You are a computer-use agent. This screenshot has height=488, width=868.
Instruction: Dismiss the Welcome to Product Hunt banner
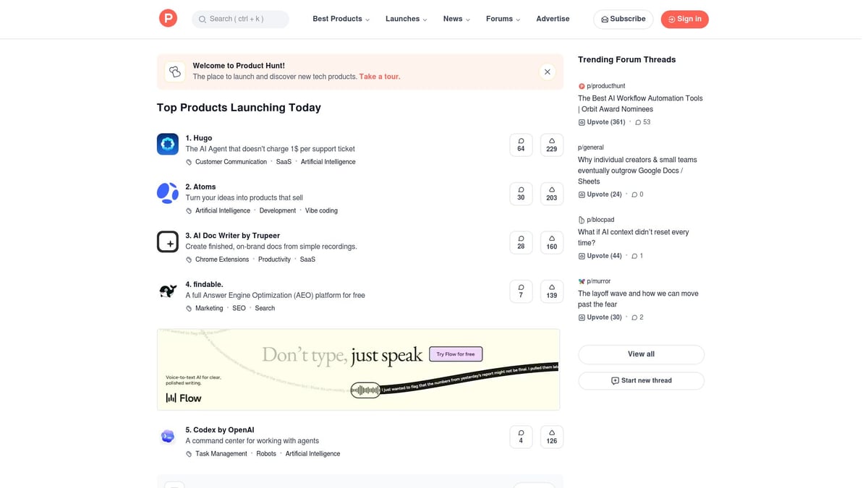click(548, 72)
